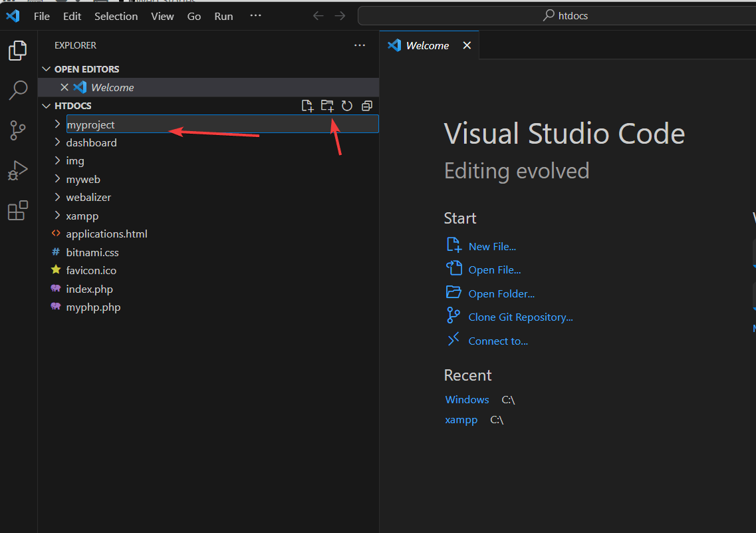Collapse the OPEN EDITORS section
Image resolution: width=756 pixels, height=533 pixels.
(x=46, y=69)
